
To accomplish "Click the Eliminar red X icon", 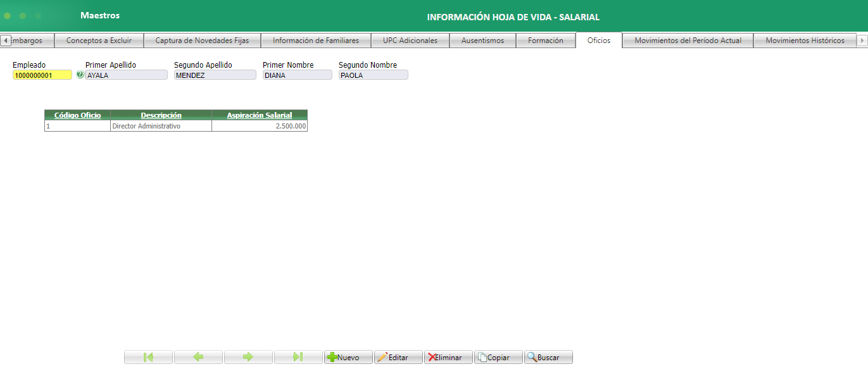I will tap(431, 356).
